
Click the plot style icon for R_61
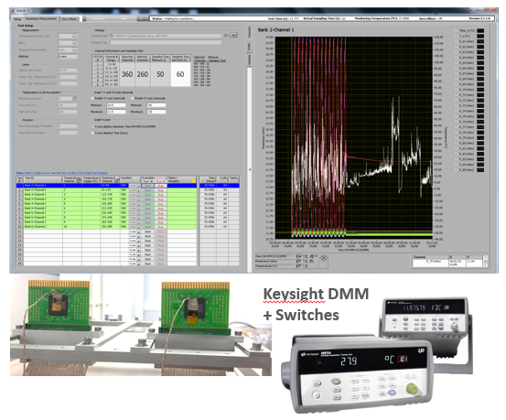click(x=480, y=41)
